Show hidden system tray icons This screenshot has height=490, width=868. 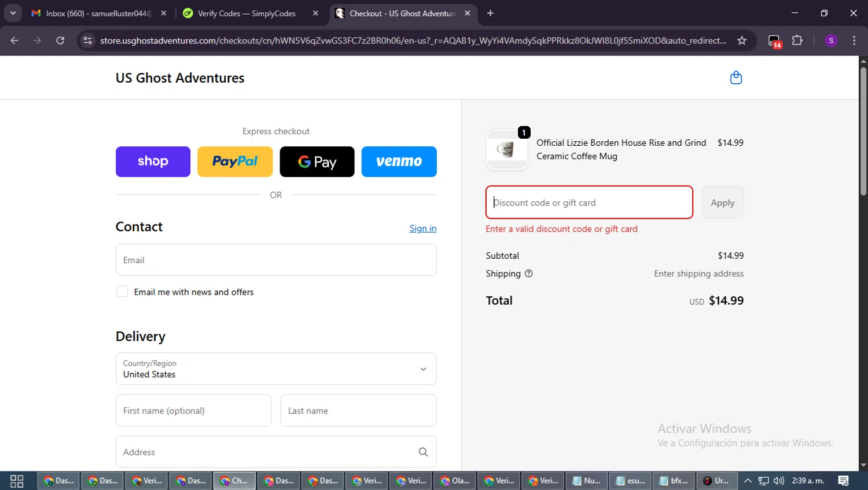(748, 481)
